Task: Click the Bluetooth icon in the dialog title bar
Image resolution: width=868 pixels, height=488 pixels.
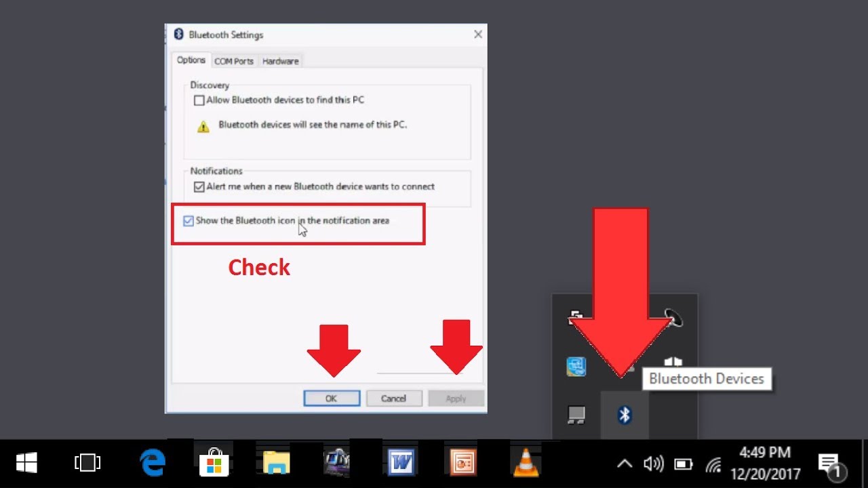Action: click(x=179, y=34)
